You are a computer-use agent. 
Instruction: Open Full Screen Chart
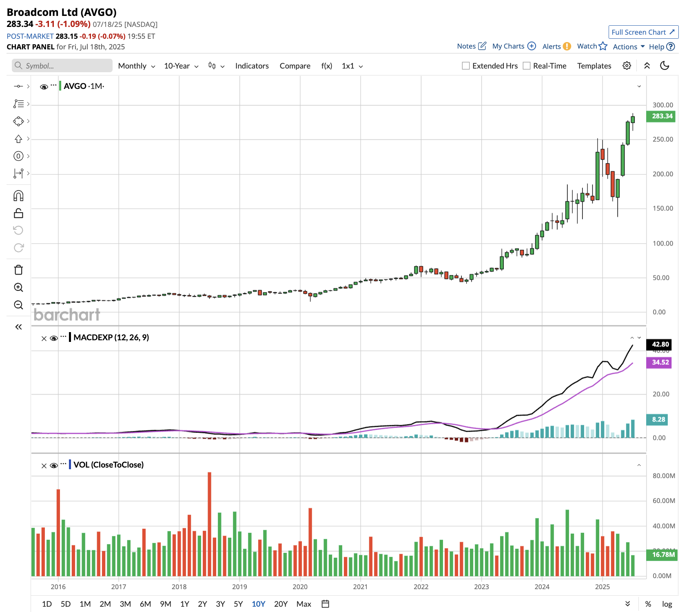(x=643, y=32)
